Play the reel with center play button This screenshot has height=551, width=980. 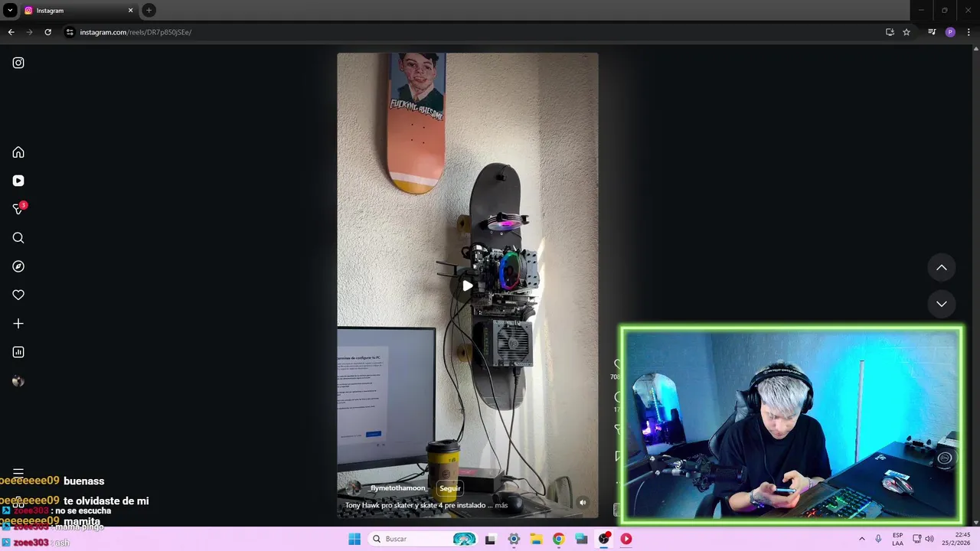pos(468,285)
